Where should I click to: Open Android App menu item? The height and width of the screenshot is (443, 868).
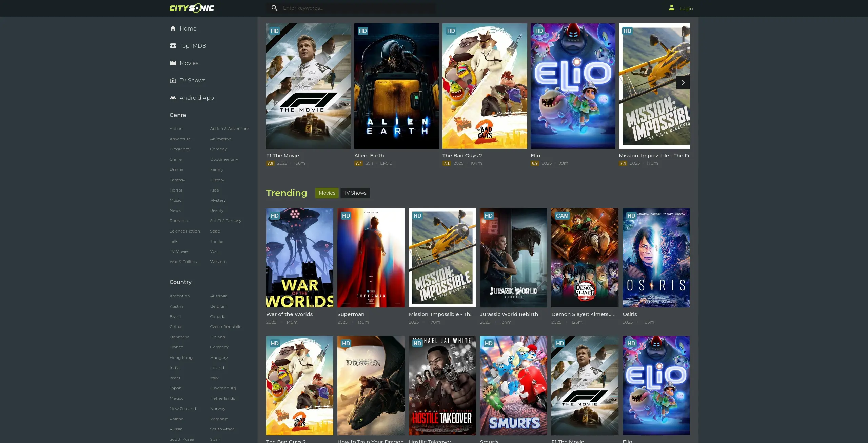tap(197, 98)
